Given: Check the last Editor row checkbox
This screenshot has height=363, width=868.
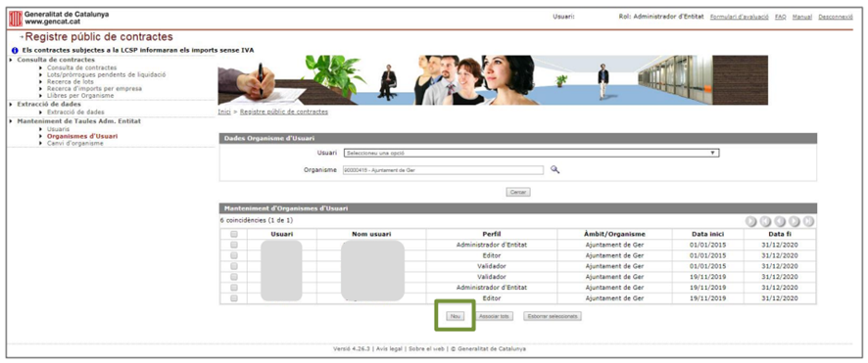Looking at the screenshot, I should click(233, 298).
